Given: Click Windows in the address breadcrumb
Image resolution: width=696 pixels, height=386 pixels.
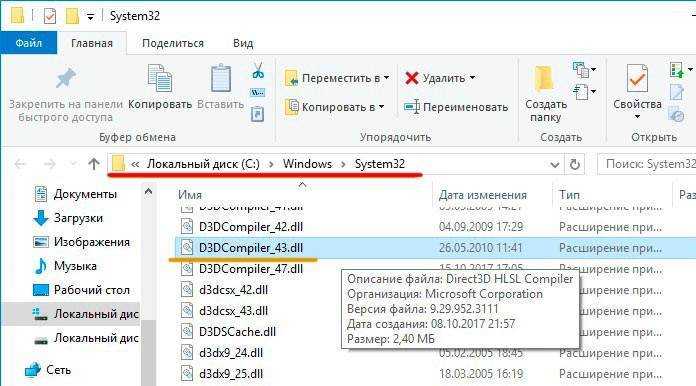Looking at the screenshot, I should 307,164.
